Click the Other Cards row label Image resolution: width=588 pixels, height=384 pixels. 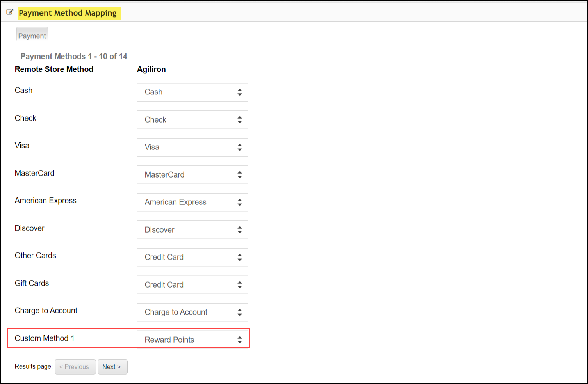point(36,255)
